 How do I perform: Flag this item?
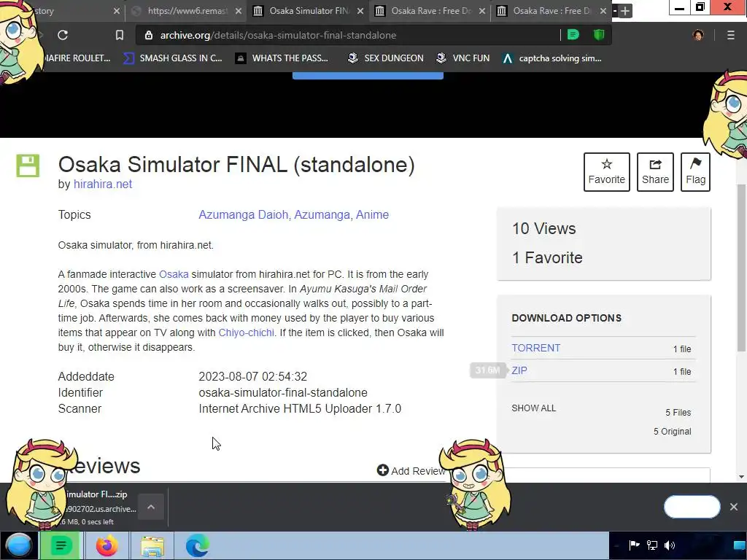695,172
